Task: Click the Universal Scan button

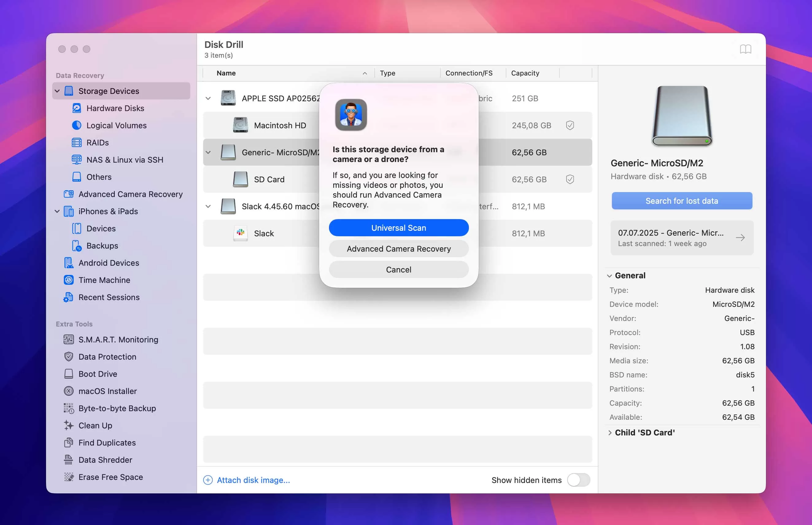Action: [x=399, y=227]
